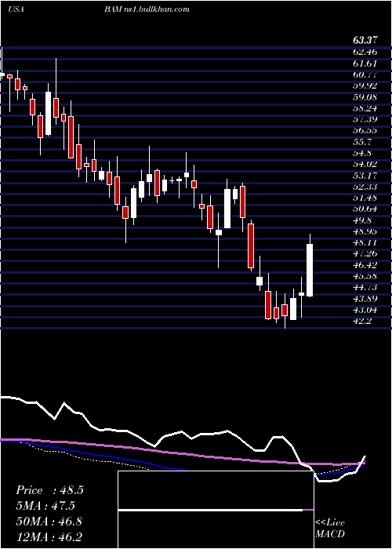Click the USA market label
392x549 pixels.
point(16,9)
